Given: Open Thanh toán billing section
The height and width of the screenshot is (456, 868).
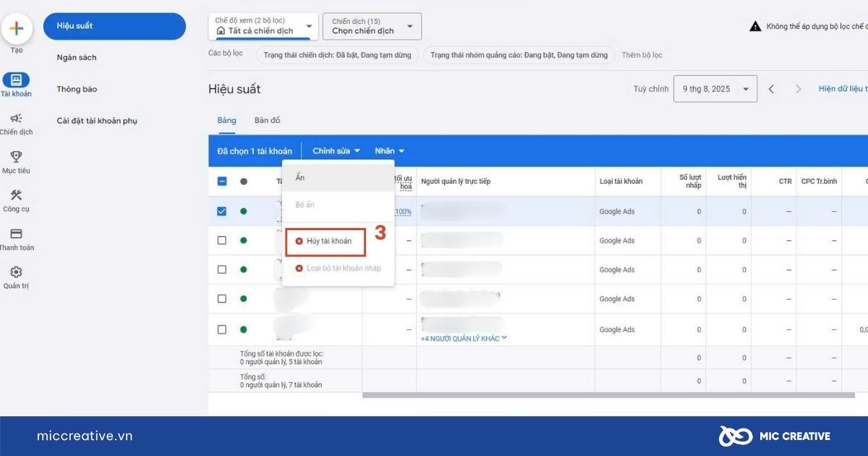Looking at the screenshot, I should click(x=16, y=240).
